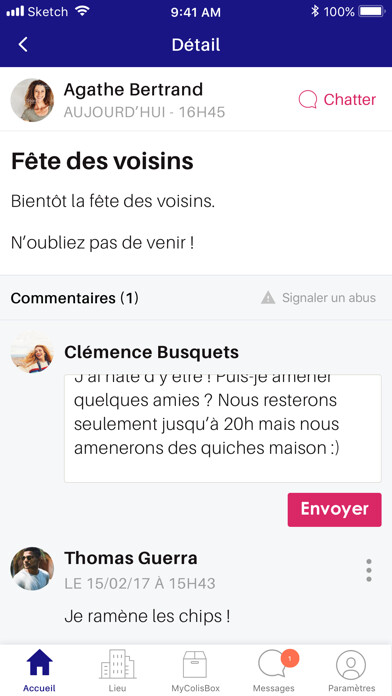Tap the back arrow in the header
Viewport: 392px width, 696px height.
(x=23, y=44)
